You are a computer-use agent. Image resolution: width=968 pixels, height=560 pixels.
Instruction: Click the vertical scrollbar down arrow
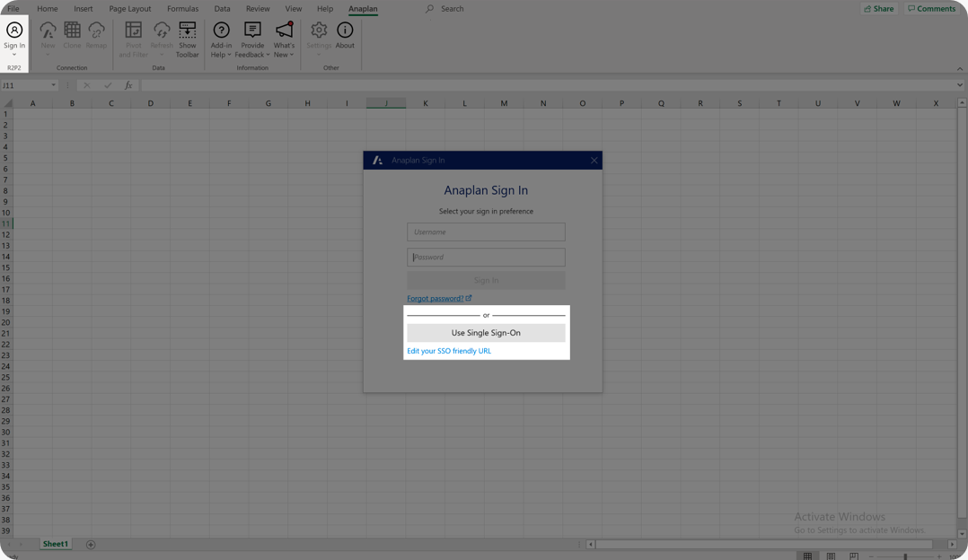tap(962, 534)
